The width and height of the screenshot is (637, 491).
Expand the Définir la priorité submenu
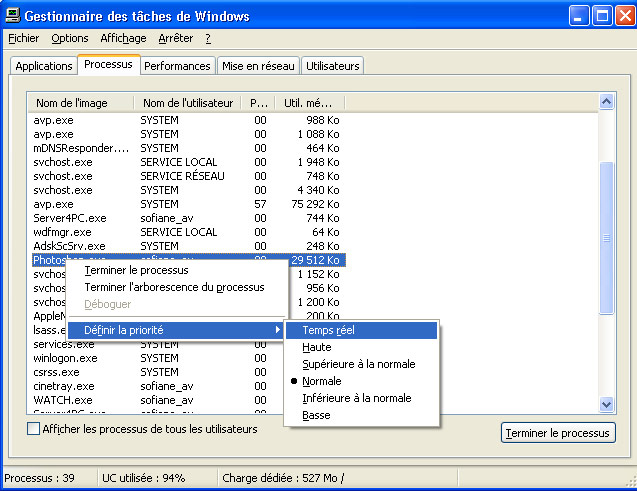coord(176,330)
